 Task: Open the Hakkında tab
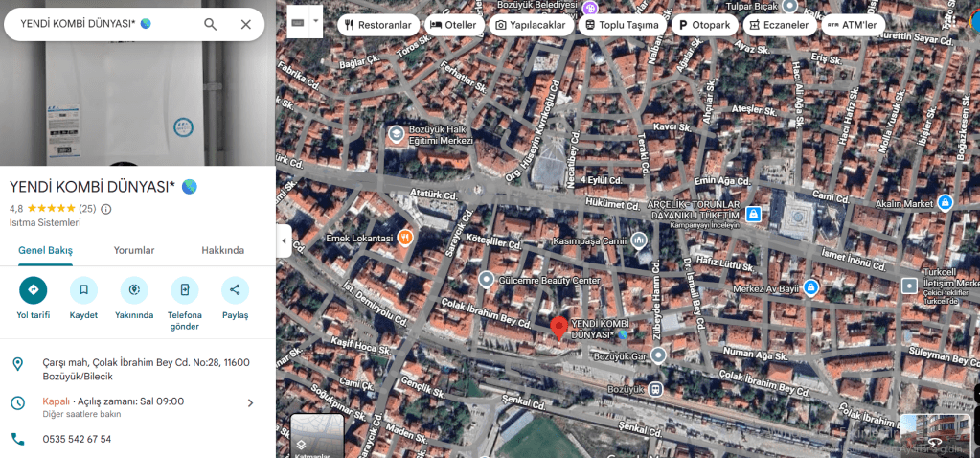pyautogui.click(x=222, y=250)
